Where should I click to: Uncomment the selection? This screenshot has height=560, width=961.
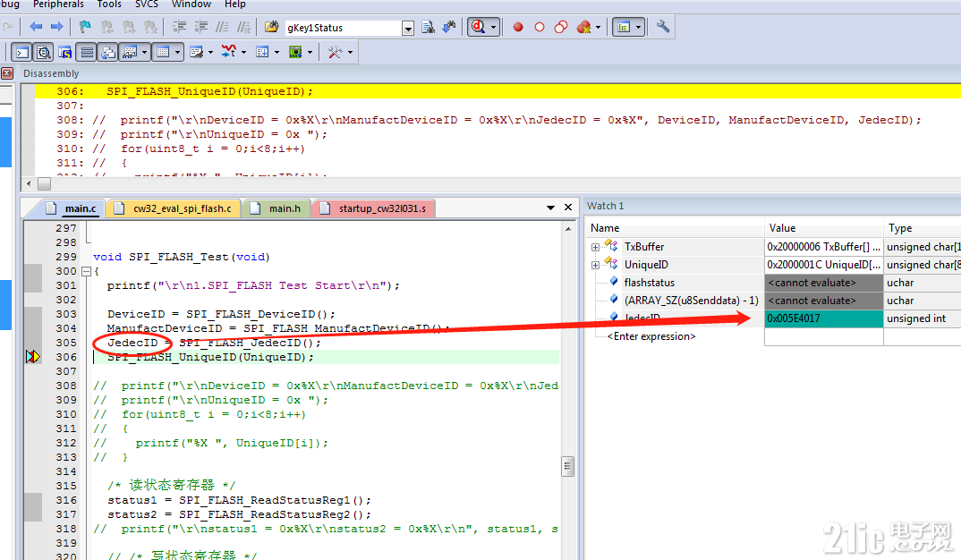click(244, 27)
